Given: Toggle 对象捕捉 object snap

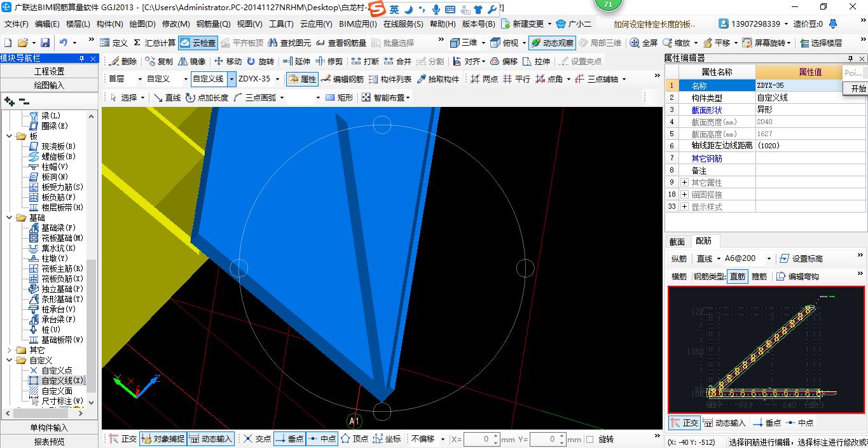Looking at the screenshot, I should 163,439.
